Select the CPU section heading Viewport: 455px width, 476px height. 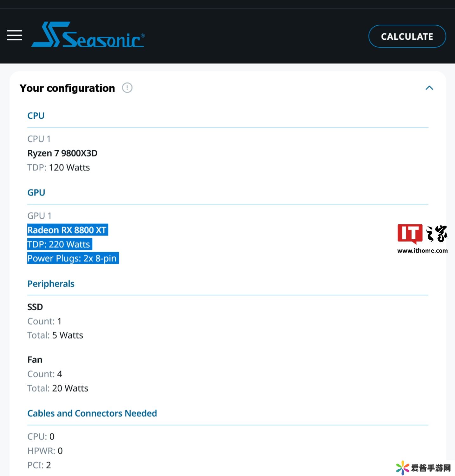pyautogui.click(x=36, y=116)
